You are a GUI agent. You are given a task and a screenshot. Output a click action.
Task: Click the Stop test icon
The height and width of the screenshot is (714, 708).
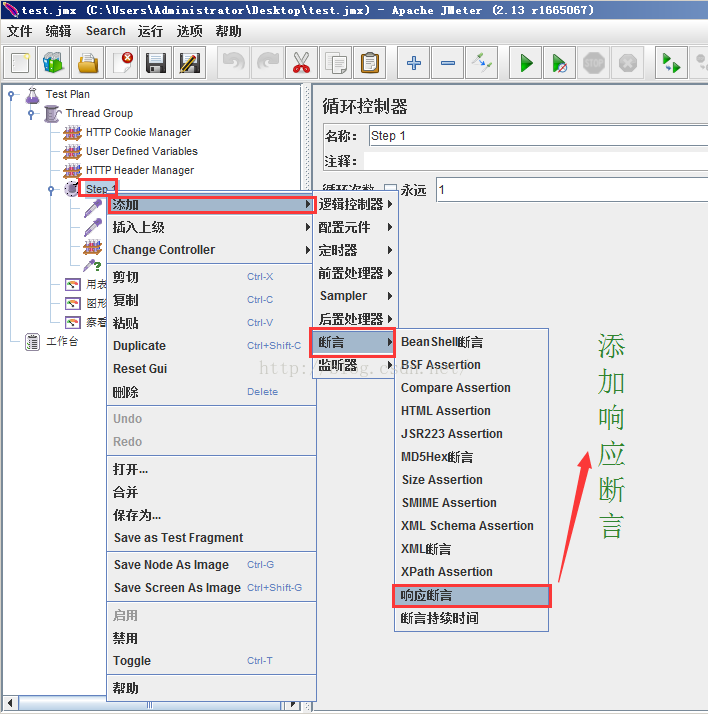click(594, 63)
